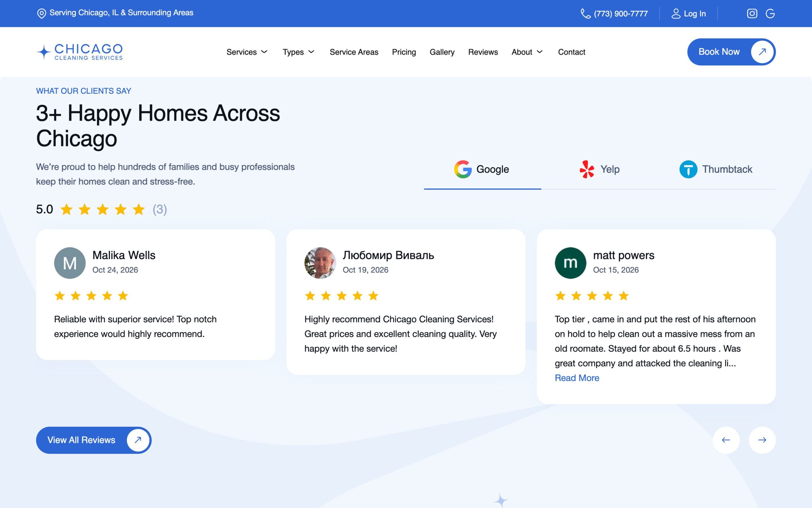Viewport: 812px width, 508px height.
Task: Click the Log In link
Action: pos(689,14)
